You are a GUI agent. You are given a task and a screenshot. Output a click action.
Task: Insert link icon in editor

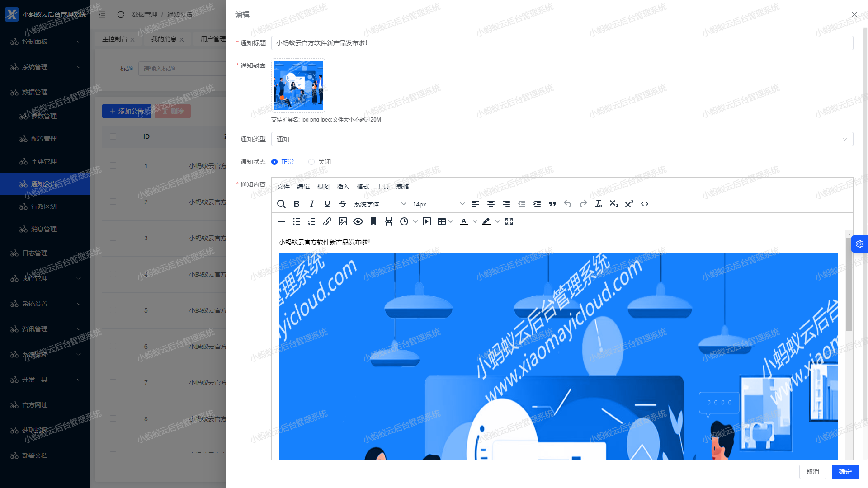tap(327, 221)
